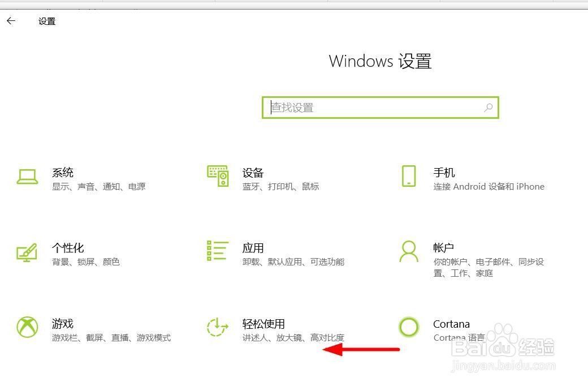The image size is (588, 386).
Task: Click the magnifier search icon
Action: (x=488, y=108)
